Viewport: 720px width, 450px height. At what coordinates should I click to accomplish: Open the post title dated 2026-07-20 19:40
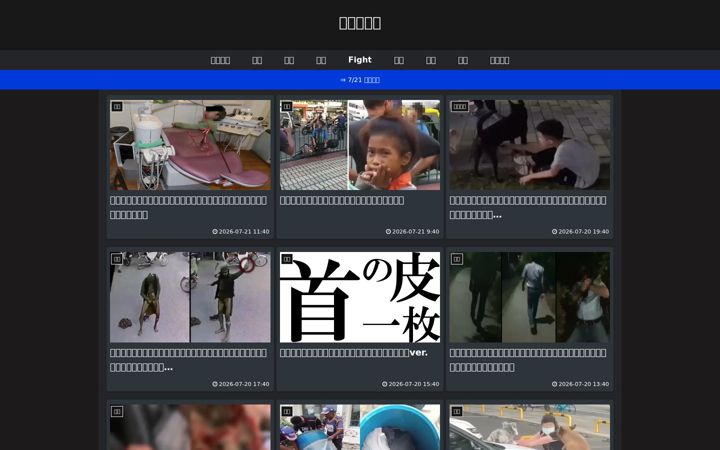(x=528, y=208)
